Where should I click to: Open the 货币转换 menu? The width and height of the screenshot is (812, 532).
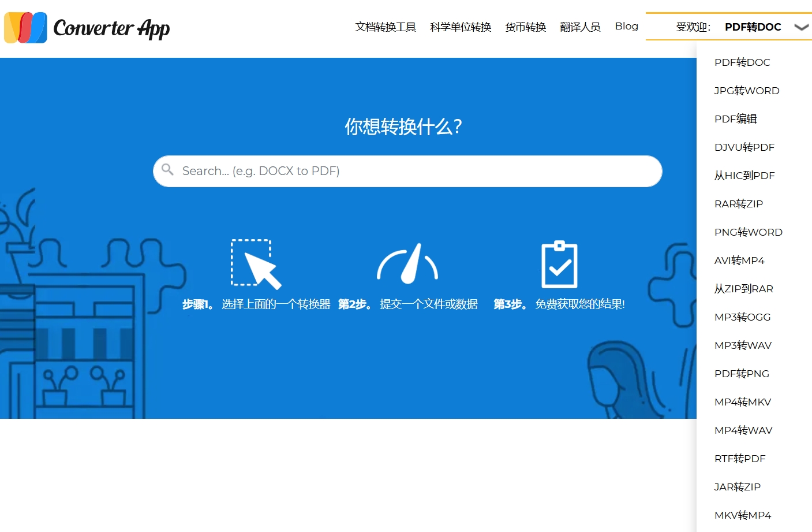(x=526, y=27)
